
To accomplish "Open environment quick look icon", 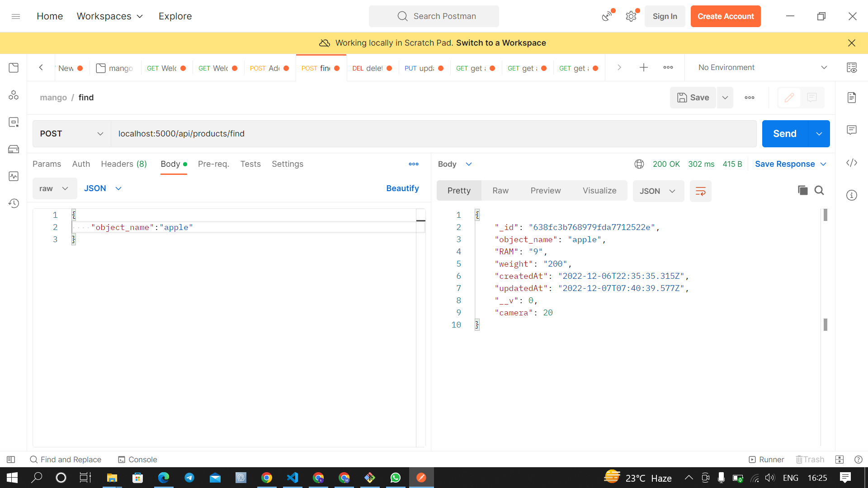I will [x=852, y=68].
